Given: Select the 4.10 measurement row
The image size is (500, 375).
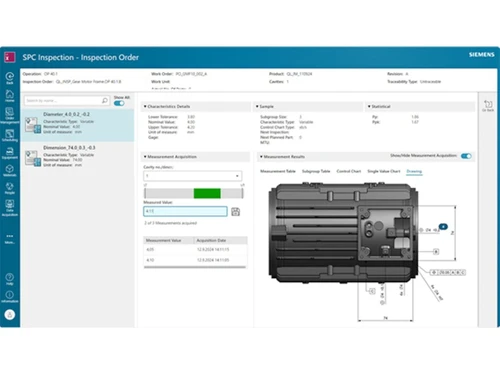Looking at the screenshot, I should (x=195, y=260).
